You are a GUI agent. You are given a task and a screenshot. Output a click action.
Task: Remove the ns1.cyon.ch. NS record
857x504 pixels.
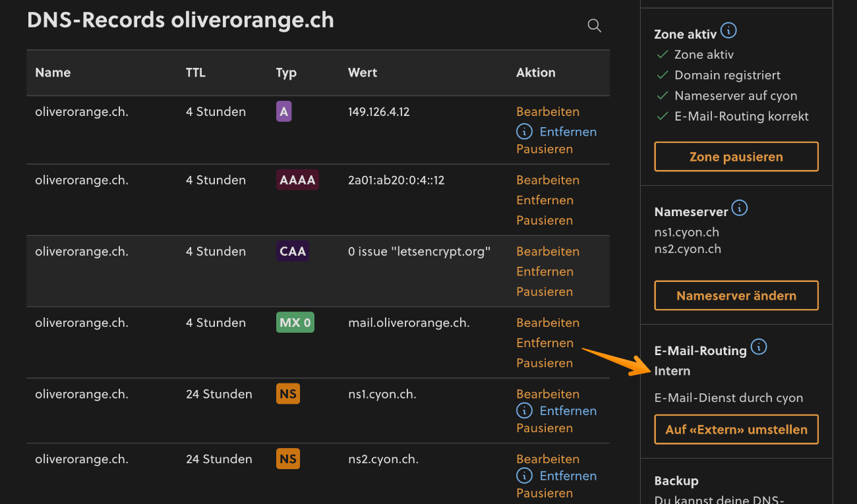click(x=568, y=411)
